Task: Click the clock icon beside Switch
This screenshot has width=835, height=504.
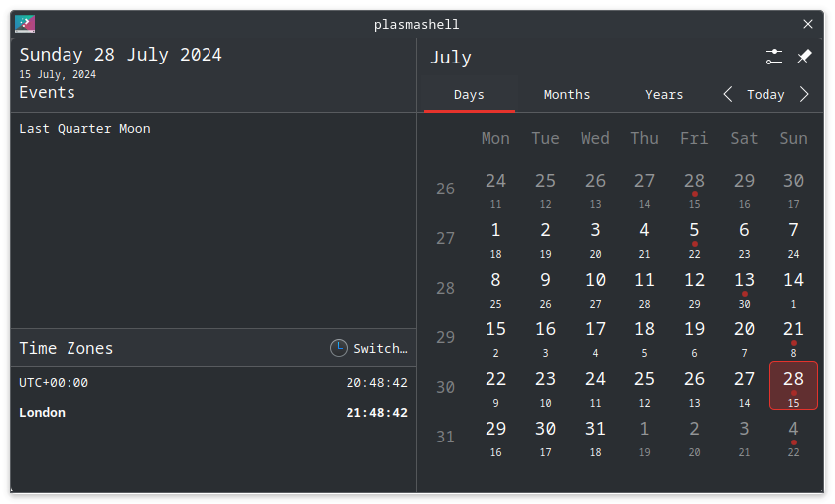Action: [339, 348]
